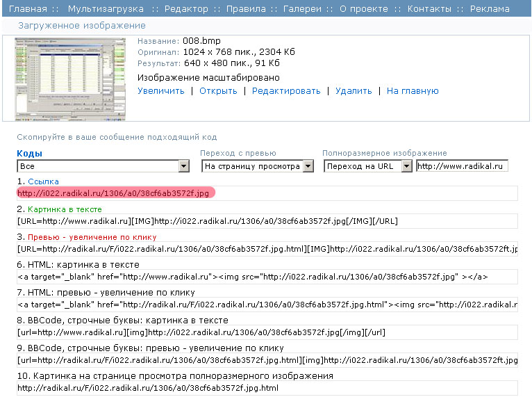
Task: Expand the Коды dropdown showing Все
Action: [103, 166]
